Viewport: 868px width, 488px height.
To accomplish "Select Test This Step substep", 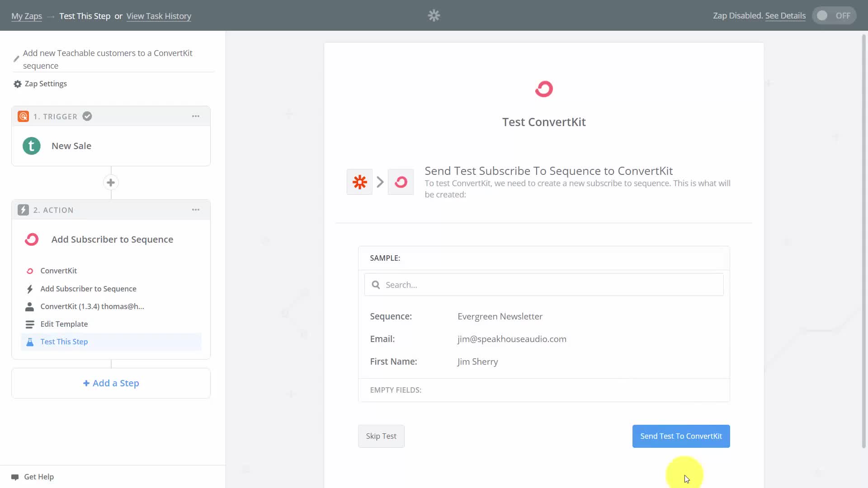I will pyautogui.click(x=111, y=342).
